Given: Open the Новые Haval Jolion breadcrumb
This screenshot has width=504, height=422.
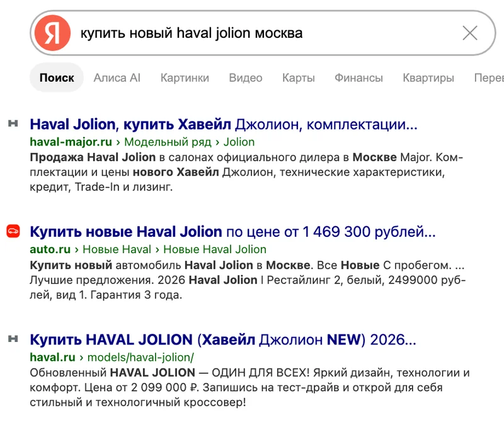Looking at the screenshot, I should [x=215, y=249].
